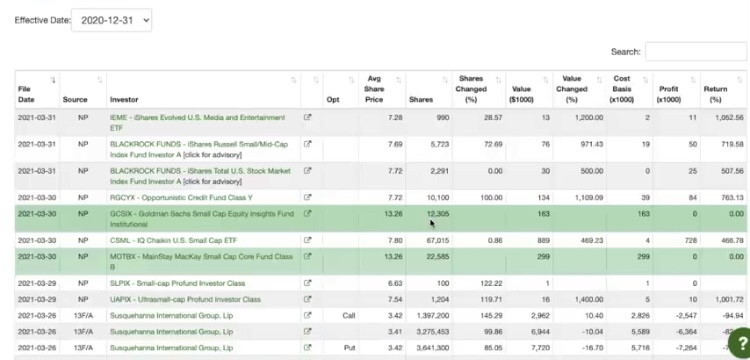Click the 1,052.56 return value
Image resolution: width=750 pixels, height=360 pixels.
coord(729,118)
